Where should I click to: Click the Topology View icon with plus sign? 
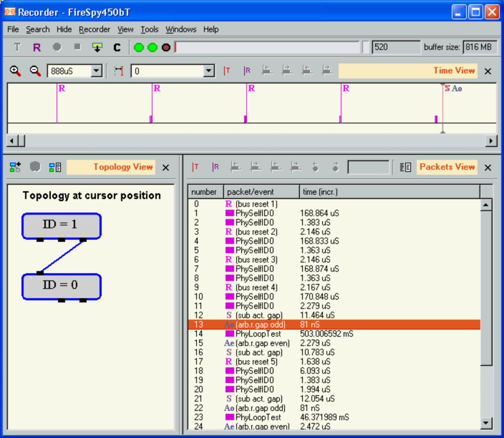click(15, 167)
